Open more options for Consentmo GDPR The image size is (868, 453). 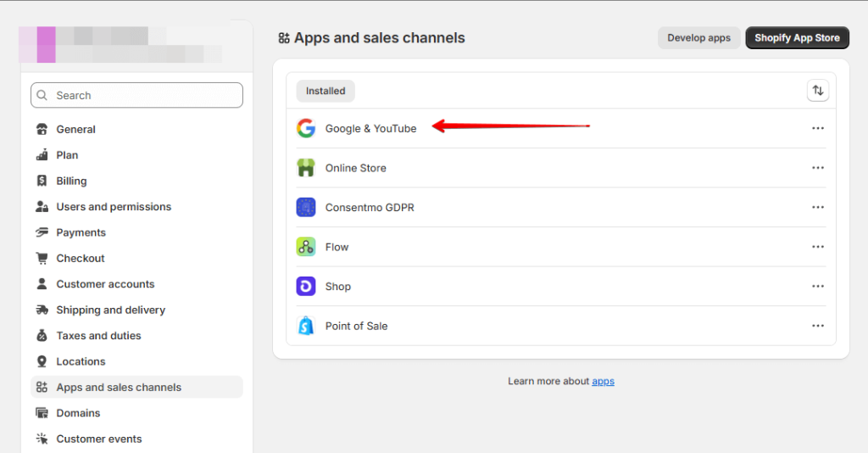click(x=818, y=207)
